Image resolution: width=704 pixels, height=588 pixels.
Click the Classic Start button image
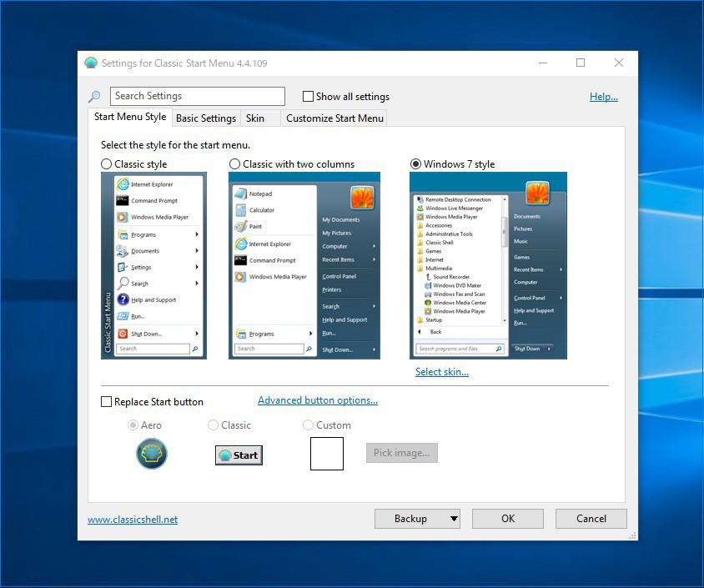point(239,455)
